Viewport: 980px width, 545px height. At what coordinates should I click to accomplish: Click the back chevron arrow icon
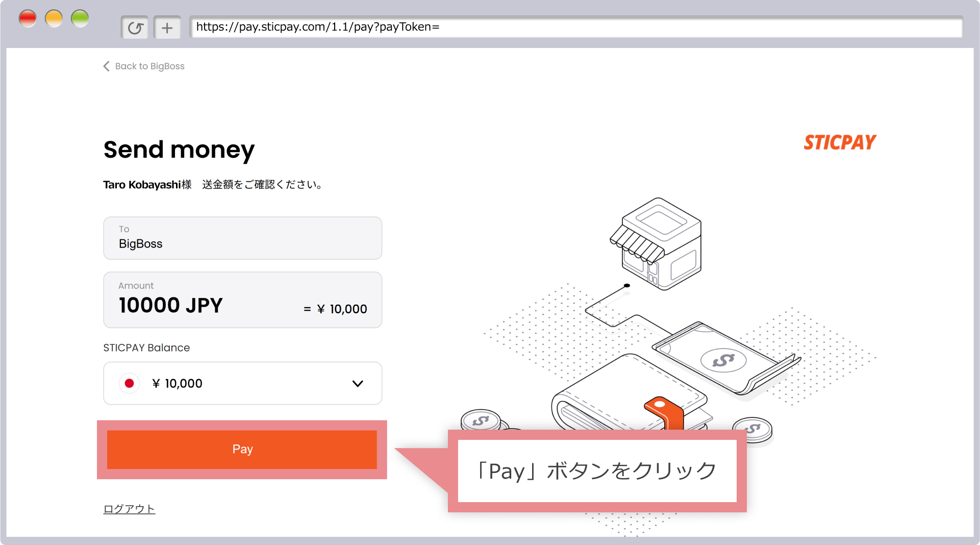tap(106, 66)
